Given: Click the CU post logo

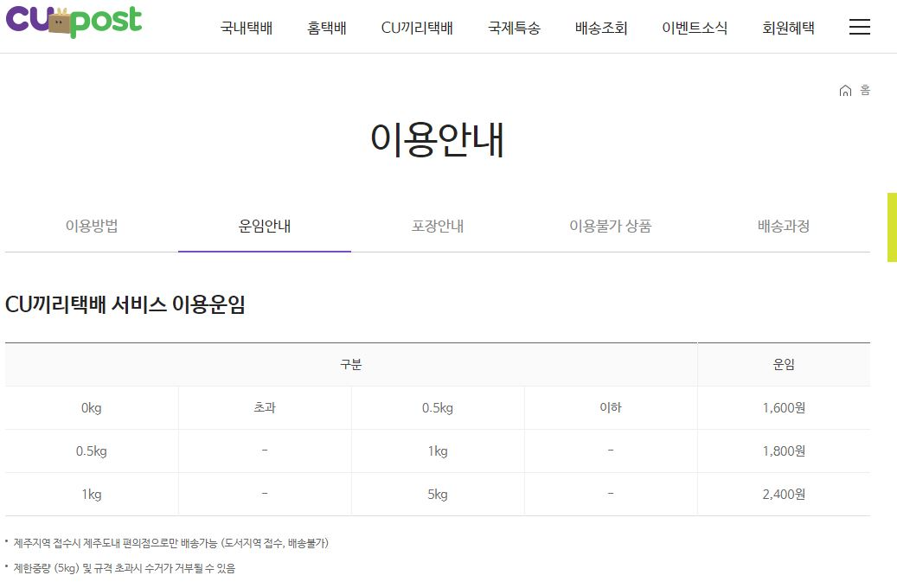Looking at the screenshot, I should point(74,21).
